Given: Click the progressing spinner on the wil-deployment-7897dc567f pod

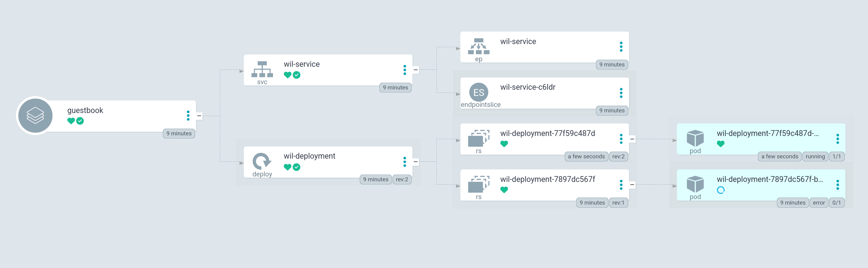Looking at the screenshot, I should (x=720, y=190).
